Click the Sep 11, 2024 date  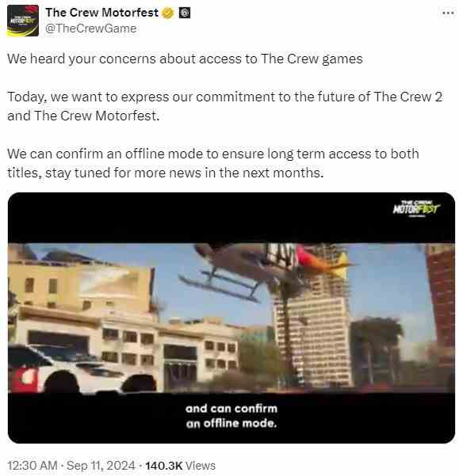101,466
